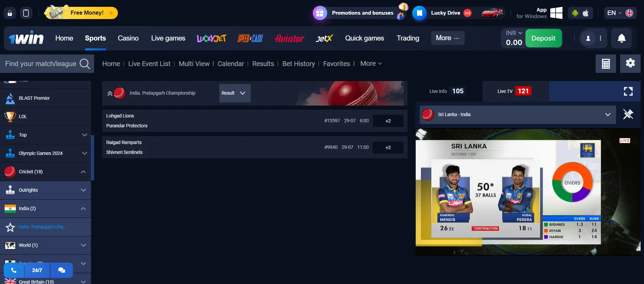Image resolution: width=644 pixels, height=284 pixels.
Task: Click the live cricket video stream
Action: coord(528,192)
